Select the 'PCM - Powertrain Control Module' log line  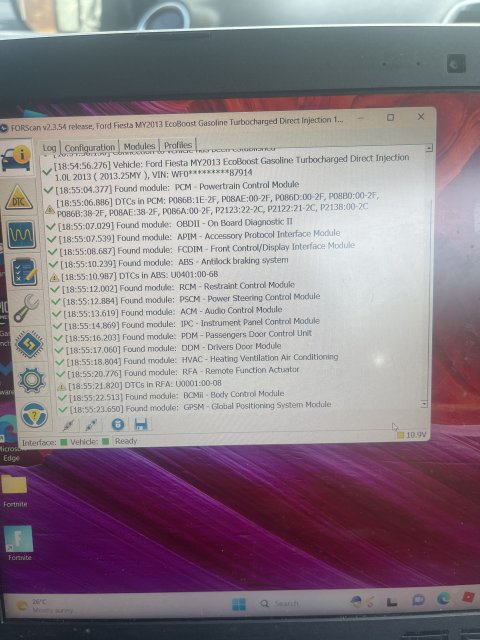(171, 187)
